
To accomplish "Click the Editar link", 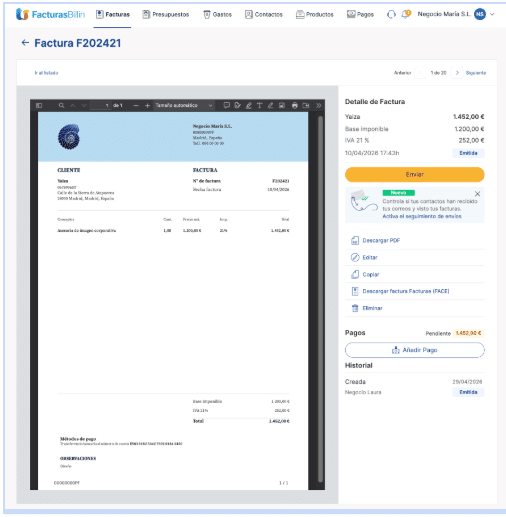I will 370,257.
